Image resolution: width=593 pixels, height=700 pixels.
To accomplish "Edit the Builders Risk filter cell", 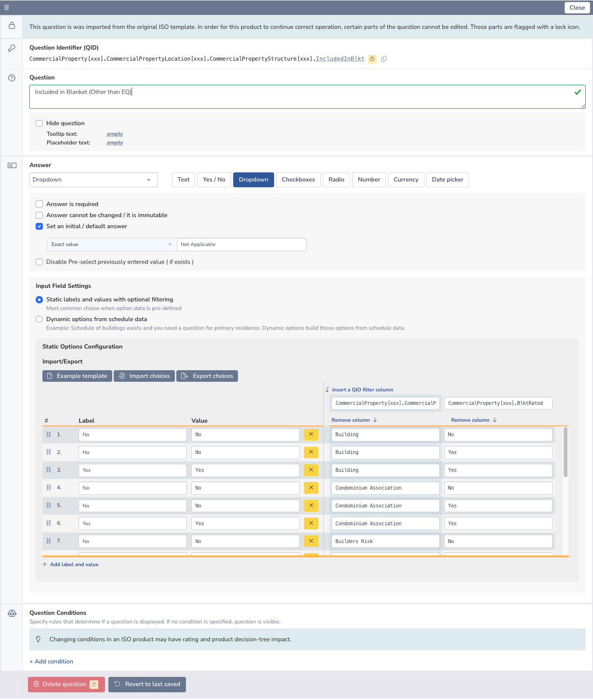I will [385, 541].
